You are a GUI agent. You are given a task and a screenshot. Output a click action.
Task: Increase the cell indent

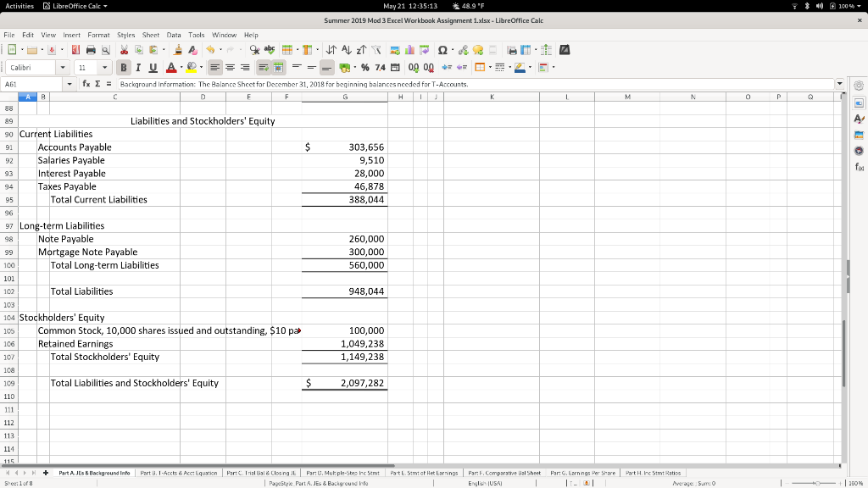447,68
